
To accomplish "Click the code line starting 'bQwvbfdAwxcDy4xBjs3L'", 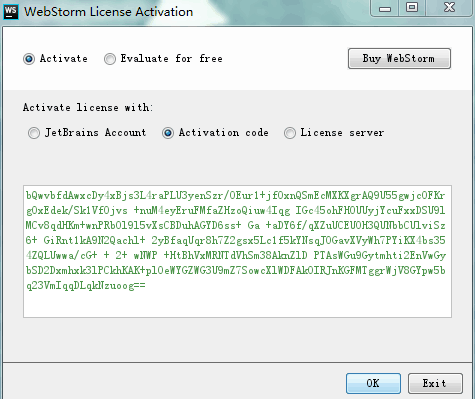I will click(235, 196).
